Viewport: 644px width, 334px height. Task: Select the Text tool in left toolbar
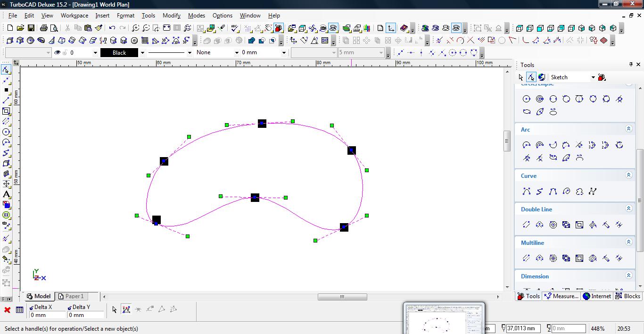[x=6, y=194]
